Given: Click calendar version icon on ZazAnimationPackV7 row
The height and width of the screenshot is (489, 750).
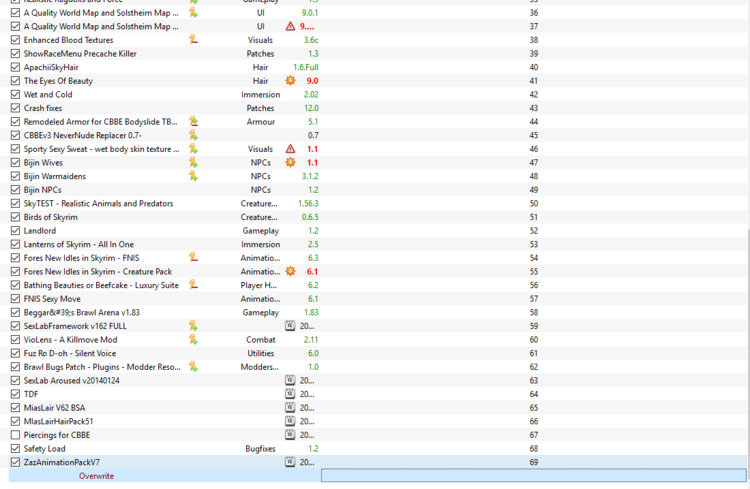Looking at the screenshot, I should (x=290, y=462).
